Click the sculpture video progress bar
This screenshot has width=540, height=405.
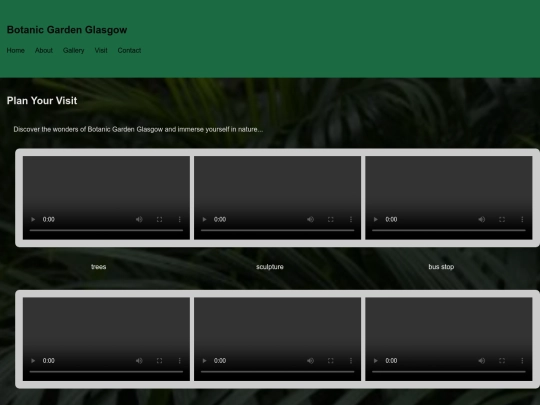click(x=278, y=230)
